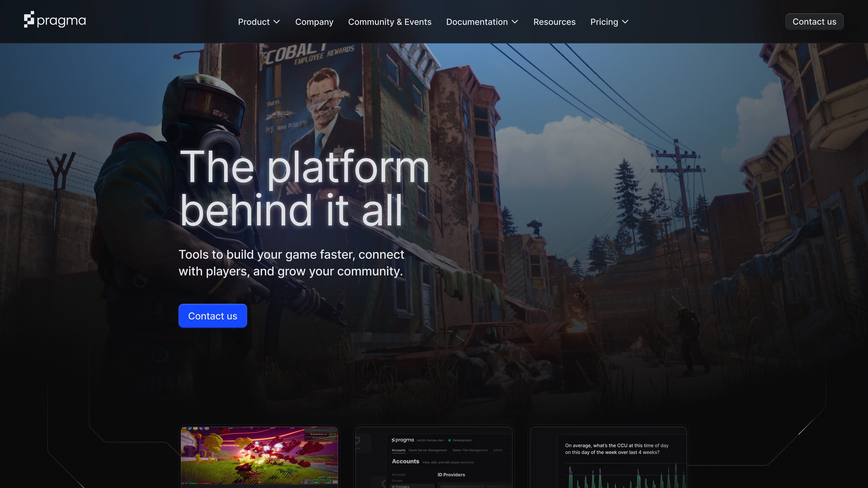Click the blue Contact us hero button
Image resolution: width=868 pixels, height=488 pixels.
point(213,316)
